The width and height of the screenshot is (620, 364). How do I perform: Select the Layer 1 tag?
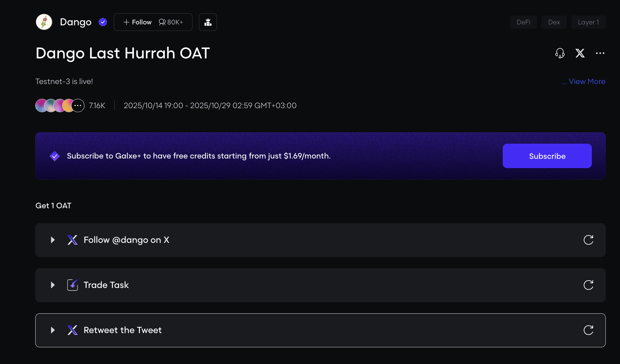(x=588, y=22)
